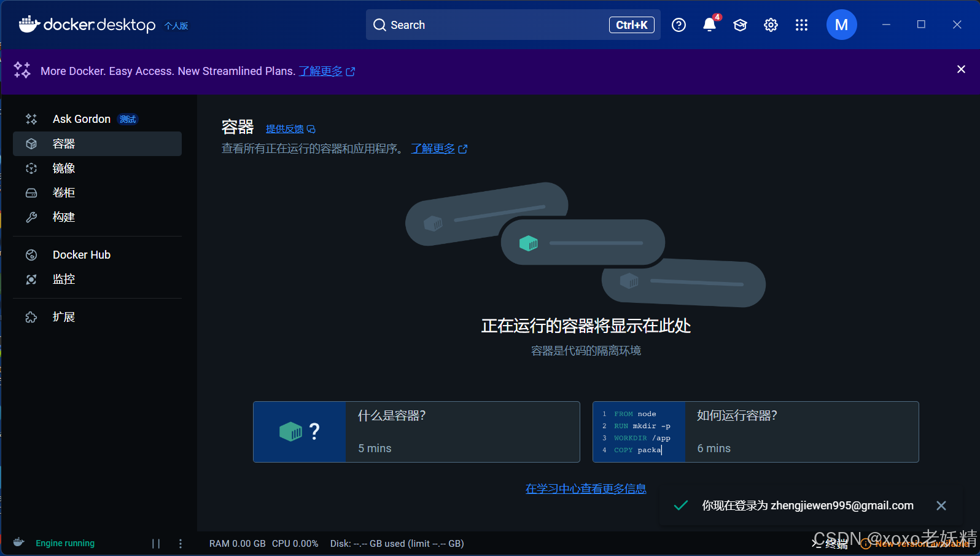Click the 提供反馈 feedback link
The image size is (980, 556).
(290, 129)
